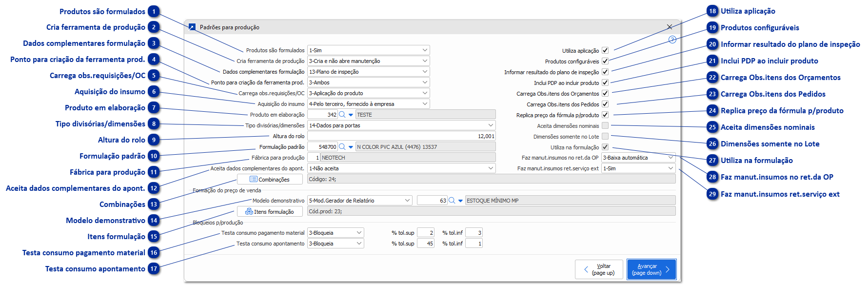868x286 pixels.
Task: Click the blue arrow next to Produto em elaboração
Action: [351, 115]
